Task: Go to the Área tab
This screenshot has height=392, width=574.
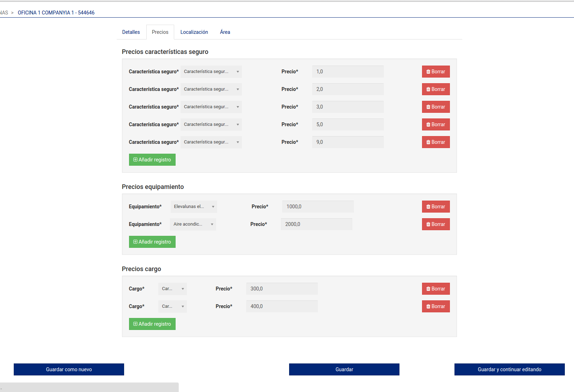Action: 225,32
